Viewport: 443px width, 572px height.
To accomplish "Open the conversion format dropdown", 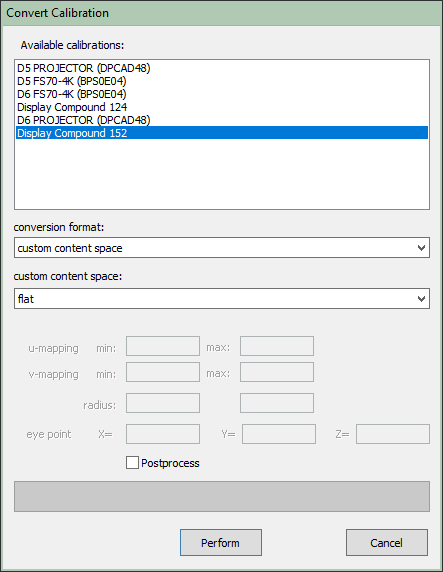I will pyautogui.click(x=222, y=248).
